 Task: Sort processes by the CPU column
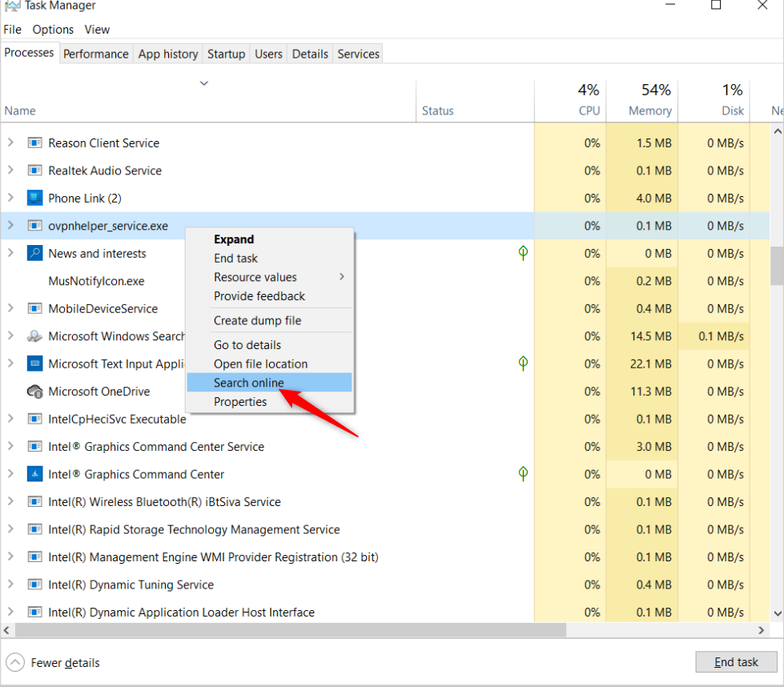pos(570,100)
